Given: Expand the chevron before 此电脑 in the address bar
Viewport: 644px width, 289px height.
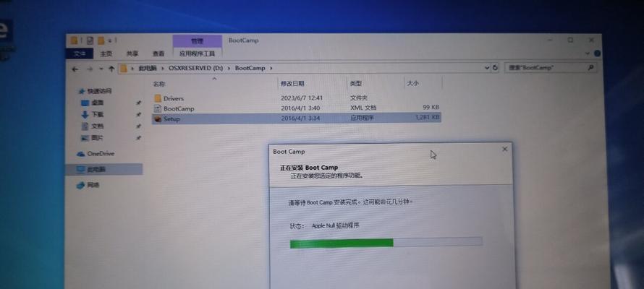Looking at the screenshot, I should click(x=132, y=69).
